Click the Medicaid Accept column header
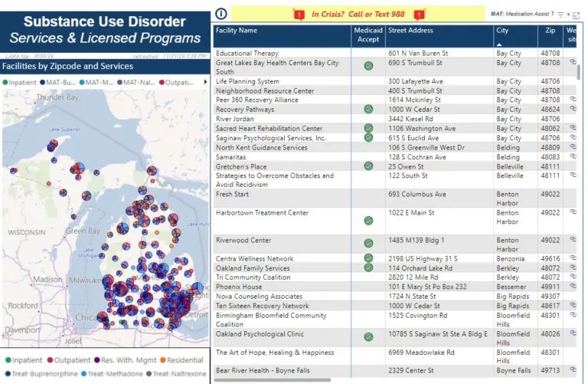 (367, 34)
